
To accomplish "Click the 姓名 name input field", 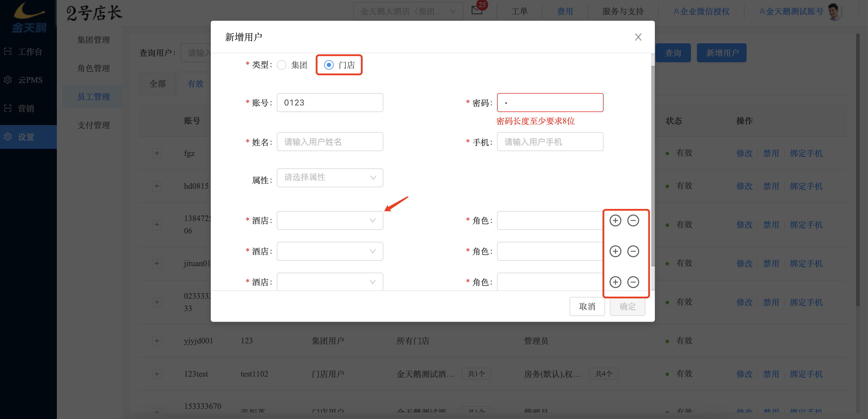I will (330, 142).
